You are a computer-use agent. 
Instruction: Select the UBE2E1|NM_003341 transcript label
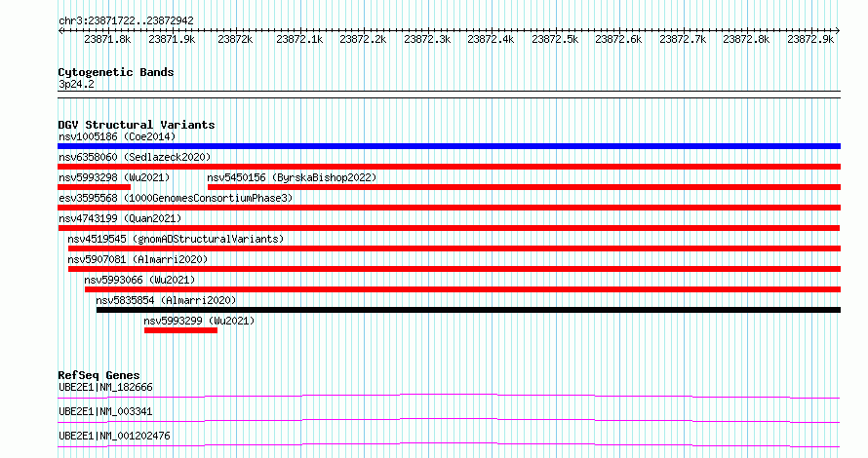tap(105, 411)
